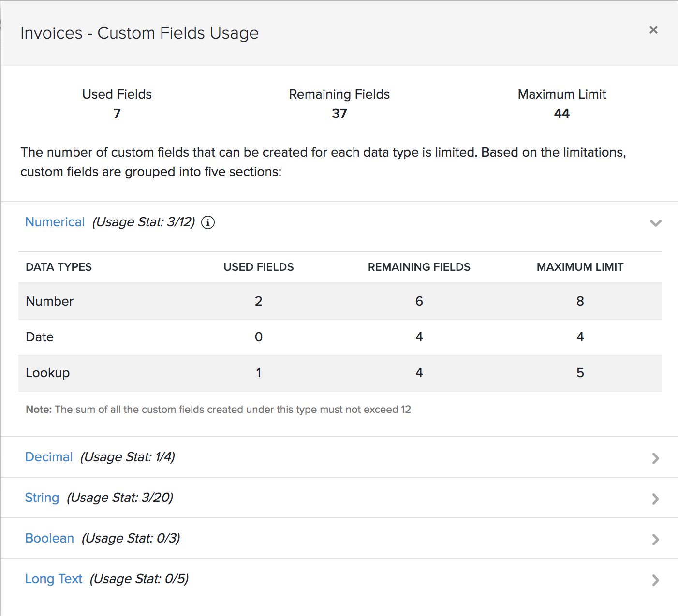Close the Custom Fields Usage dialog
Viewport: 678px width, 616px height.
653,30
